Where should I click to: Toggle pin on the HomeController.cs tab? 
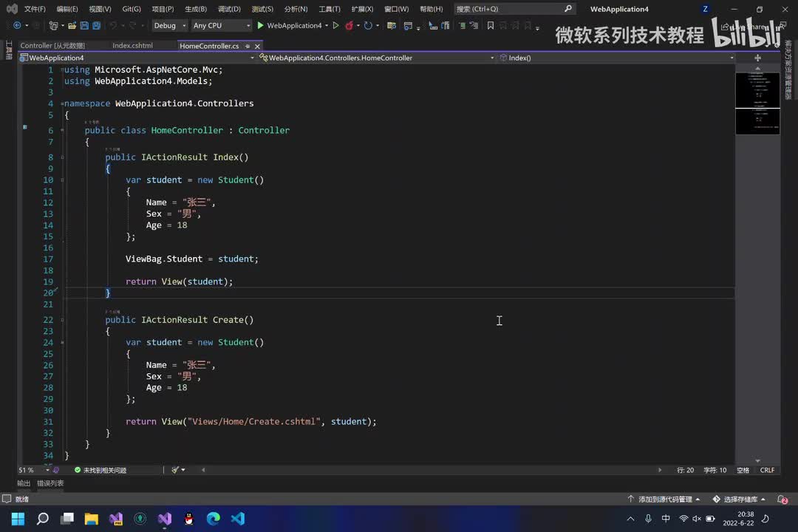tap(248, 47)
